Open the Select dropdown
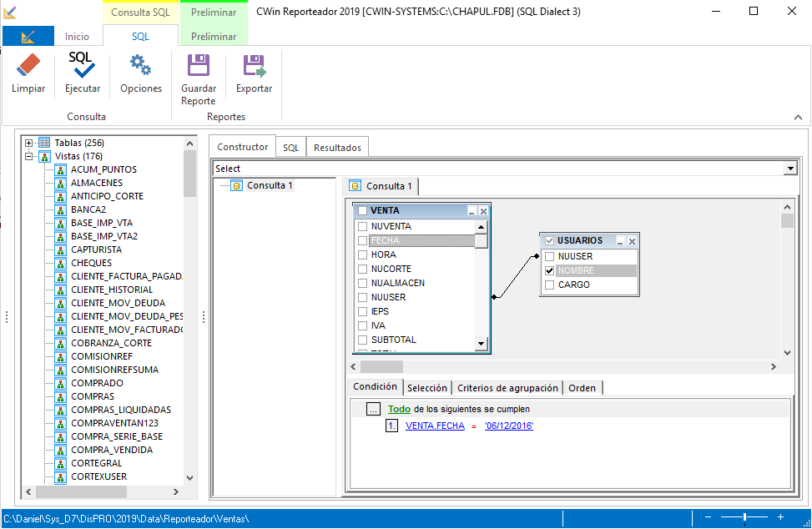The image size is (812, 529). pos(789,168)
